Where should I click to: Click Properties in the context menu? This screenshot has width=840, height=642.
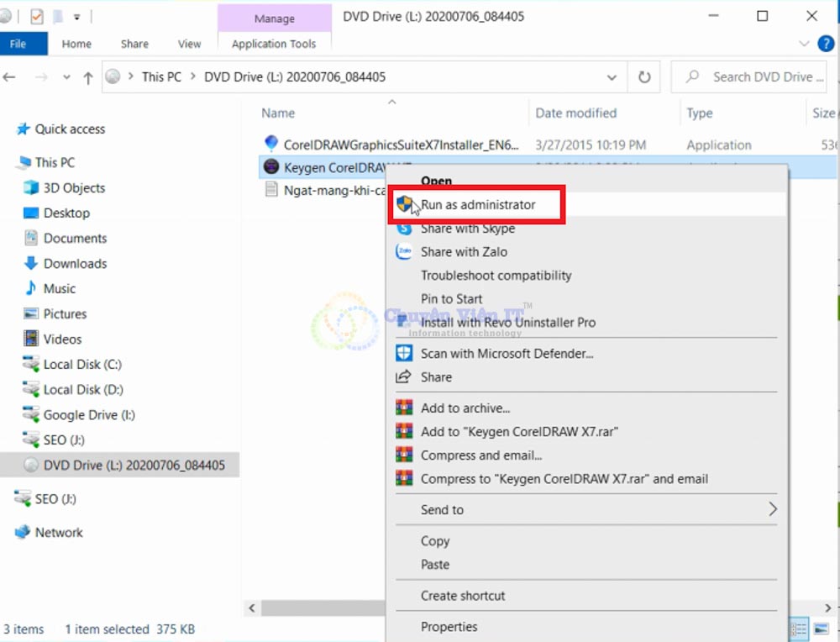click(449, 627)
